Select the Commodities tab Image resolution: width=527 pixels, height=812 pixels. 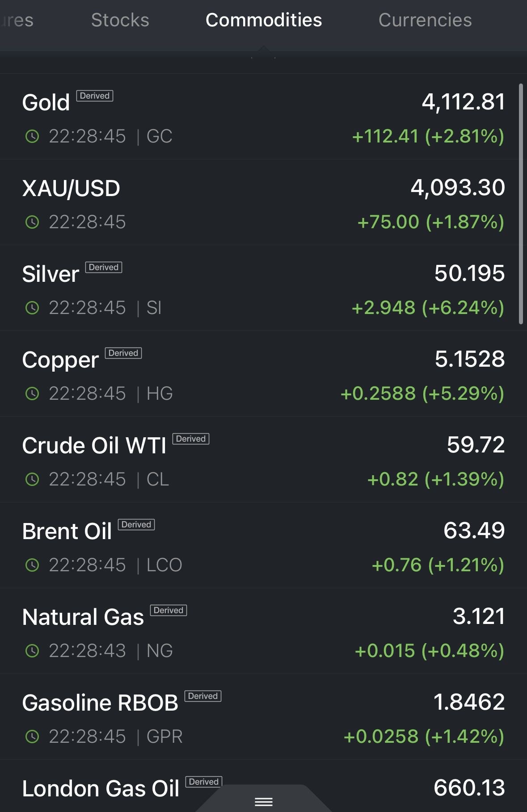(x=264, y=20)
